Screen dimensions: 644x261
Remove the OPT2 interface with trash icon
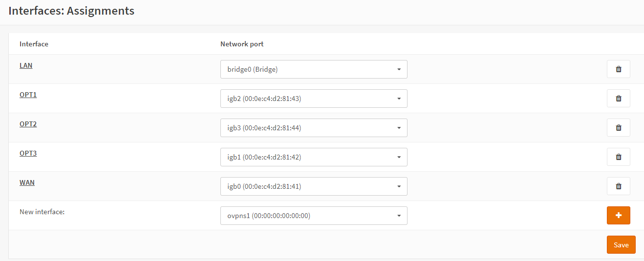click(618, 128)
